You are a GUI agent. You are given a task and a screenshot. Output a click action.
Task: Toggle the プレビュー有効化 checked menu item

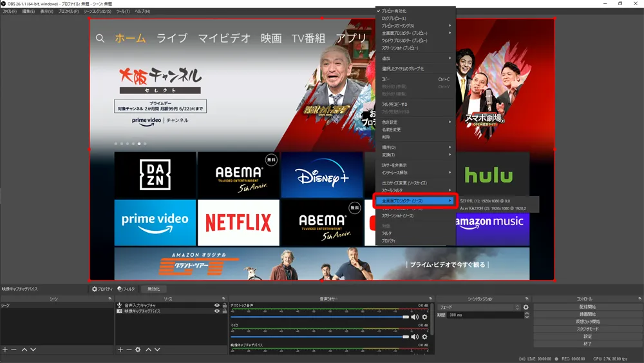(x=415, y=11)
